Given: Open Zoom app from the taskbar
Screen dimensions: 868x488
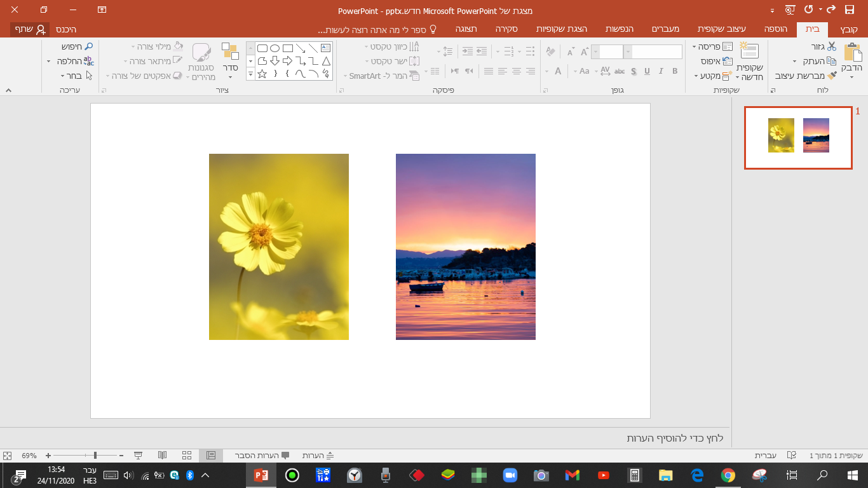Looking at the screenshot, I should click(510, 475).
